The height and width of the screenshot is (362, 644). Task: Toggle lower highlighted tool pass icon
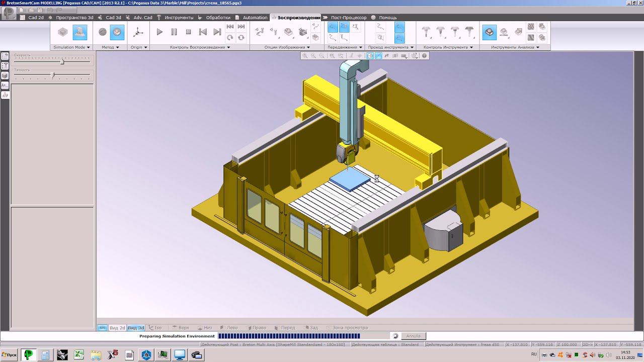(399, 38)
